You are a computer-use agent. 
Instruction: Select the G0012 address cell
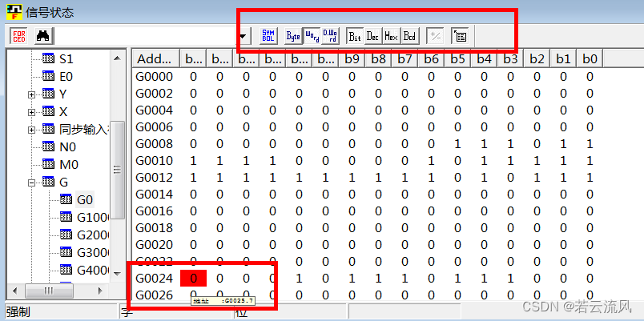point(155,178)
